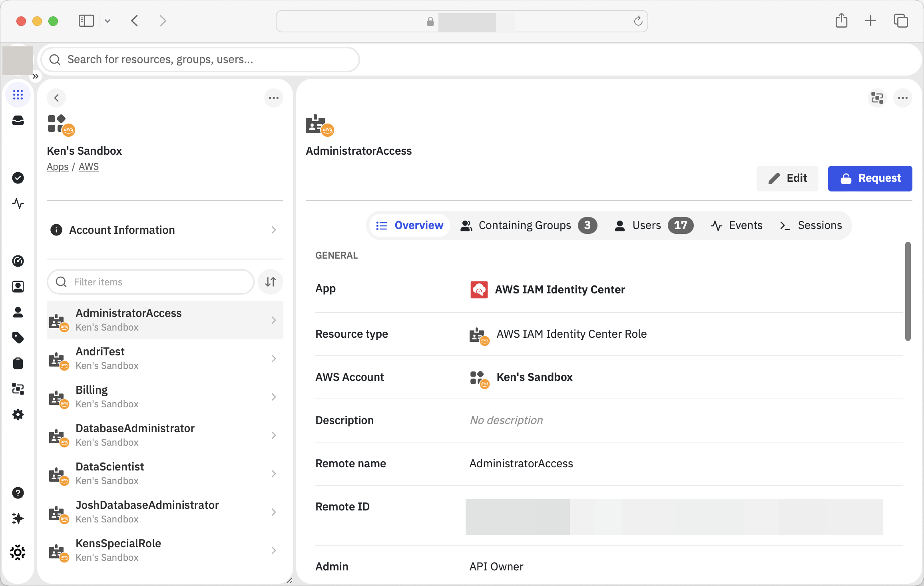Expand the sidebar with double chevron
This screenshot has width=924, height=586.
tap(36, 76)
